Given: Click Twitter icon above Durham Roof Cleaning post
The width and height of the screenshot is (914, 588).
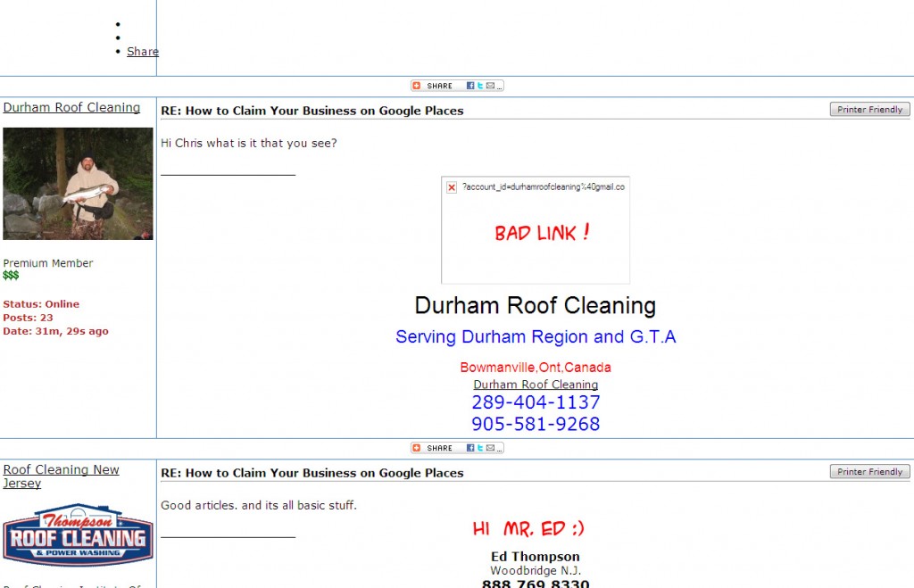Looking at the screenshot, I should (480, 86).
